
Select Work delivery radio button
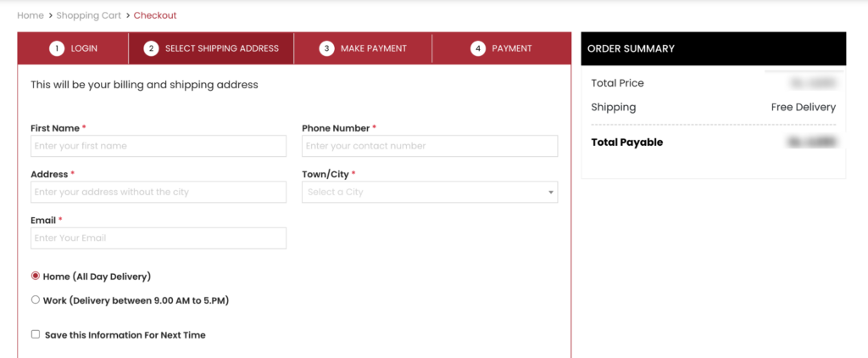click(x=36, y=299)
